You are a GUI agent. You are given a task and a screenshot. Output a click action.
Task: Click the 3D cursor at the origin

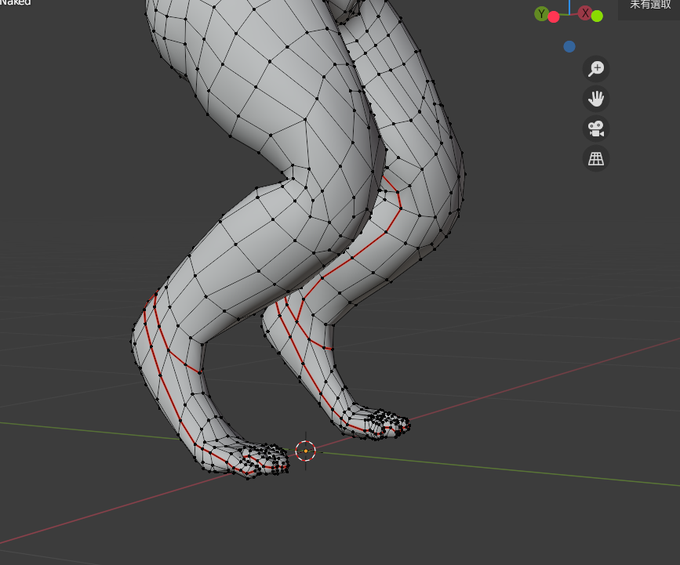(306, 451)
